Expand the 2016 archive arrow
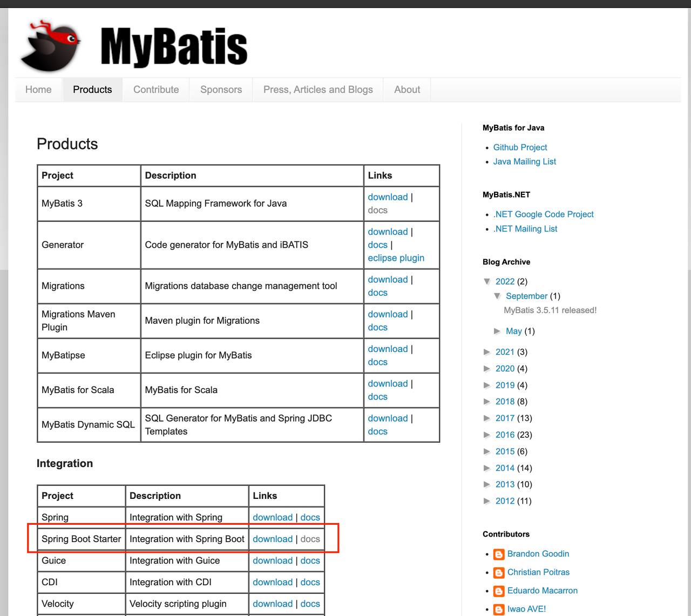Viewport: 691px width, 616px height. [487, 435]
